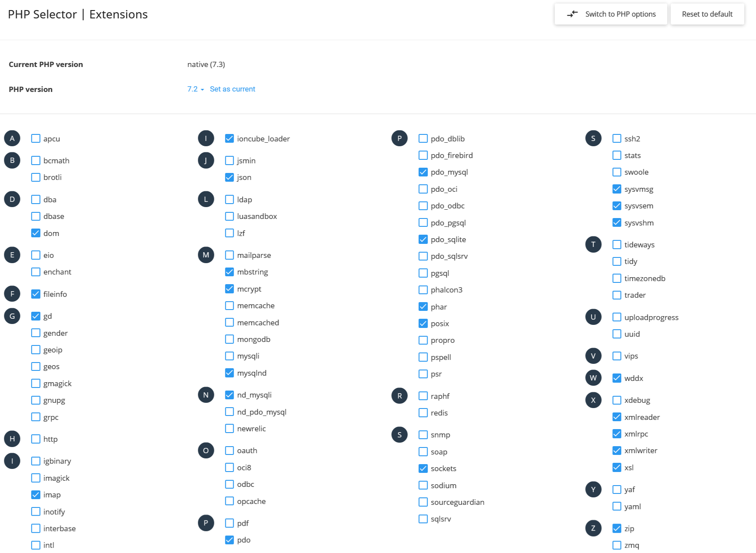Enable the yaml extension
This screenshot has width=756, height=553.
point(617,506)
